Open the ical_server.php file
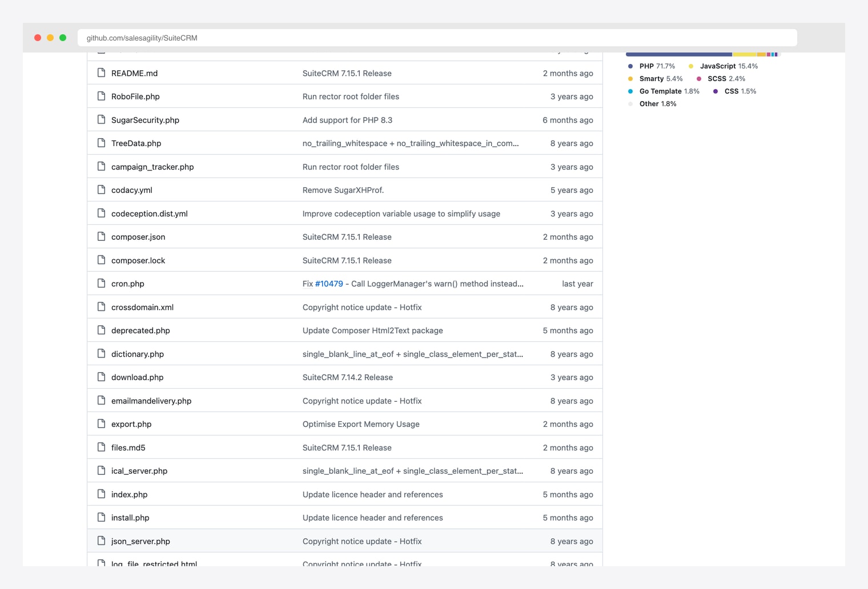Screen dimensions: 868x589 [139, 471]
